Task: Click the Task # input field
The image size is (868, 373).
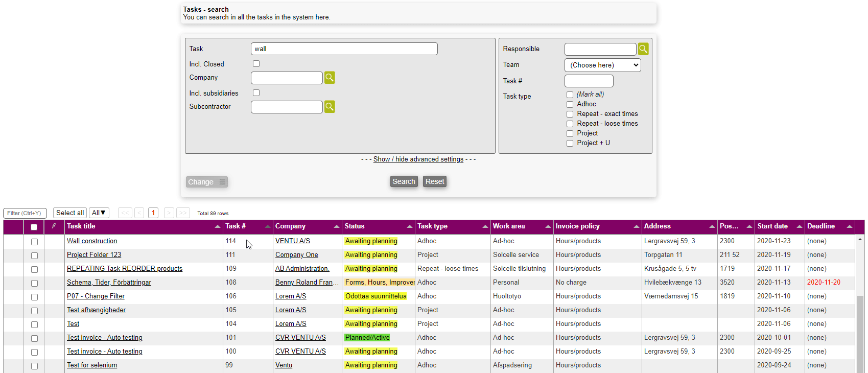Action: coord(589,81)
